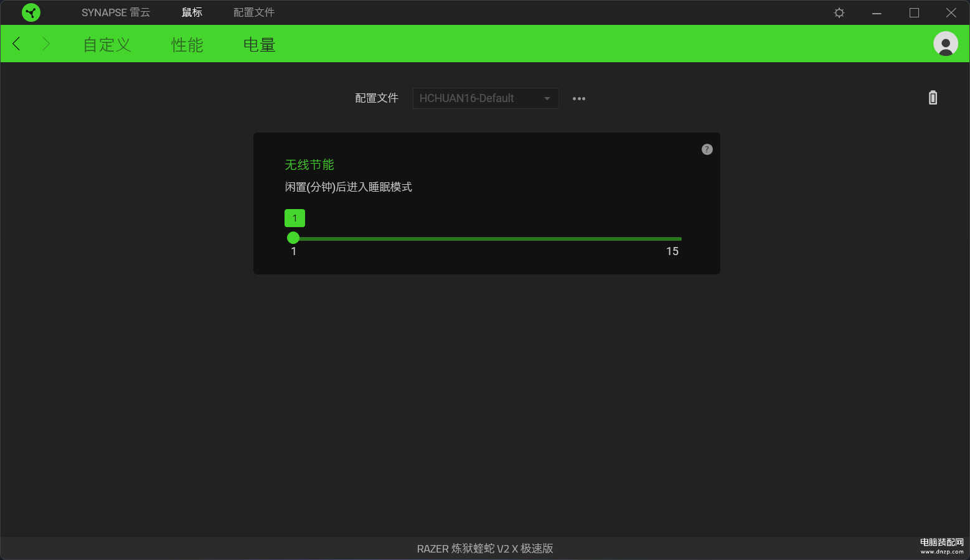Screen dimensions: 970x560
Task: Open the user account avatar
Action: (x=945, y=44)
